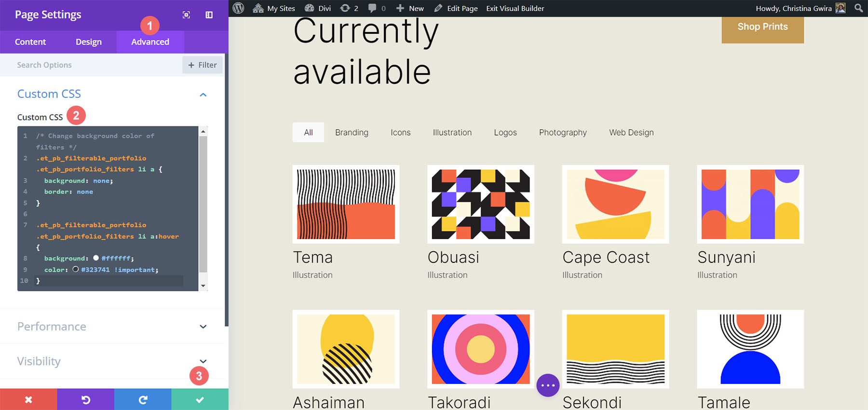Image resolution: width=868 pixels, height=410 pixels.
Task: Click the updates counter icon
Action: [x=349, y=8]
